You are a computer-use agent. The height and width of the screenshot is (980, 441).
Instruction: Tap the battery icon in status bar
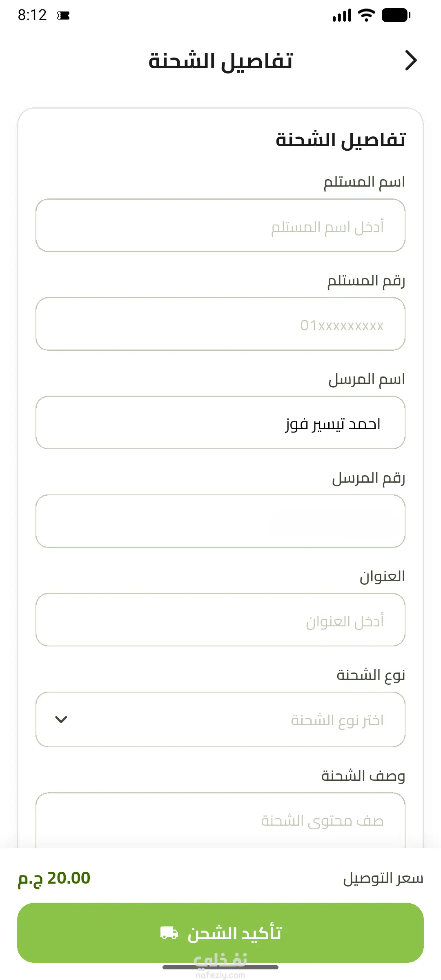pos(396,16)
